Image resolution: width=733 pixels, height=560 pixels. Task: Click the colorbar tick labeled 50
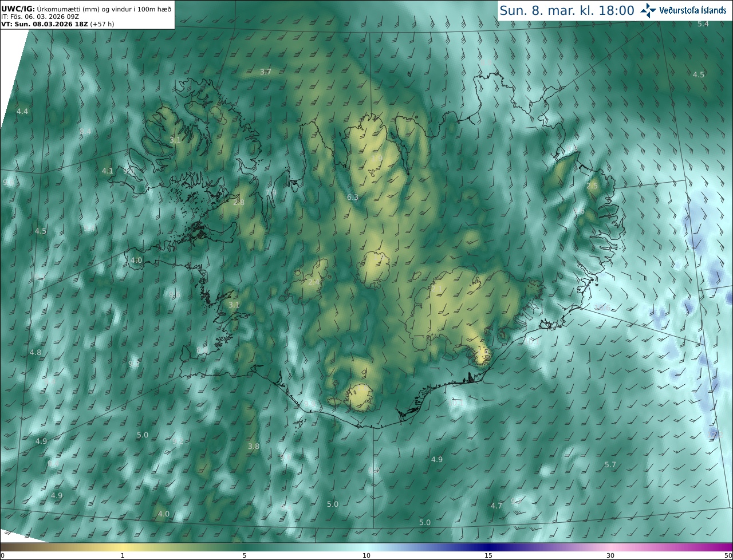click(728, 555)
